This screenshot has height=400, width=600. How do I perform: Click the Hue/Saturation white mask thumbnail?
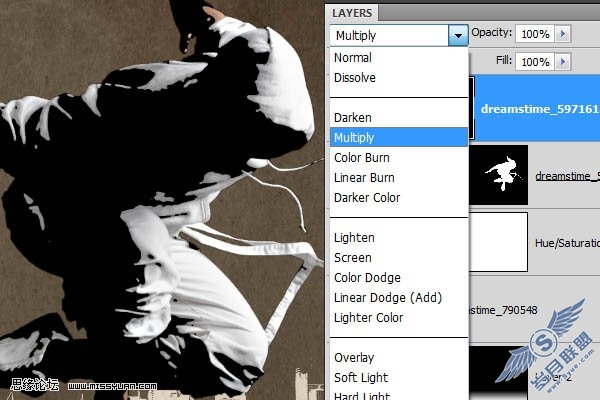point(499,242)
